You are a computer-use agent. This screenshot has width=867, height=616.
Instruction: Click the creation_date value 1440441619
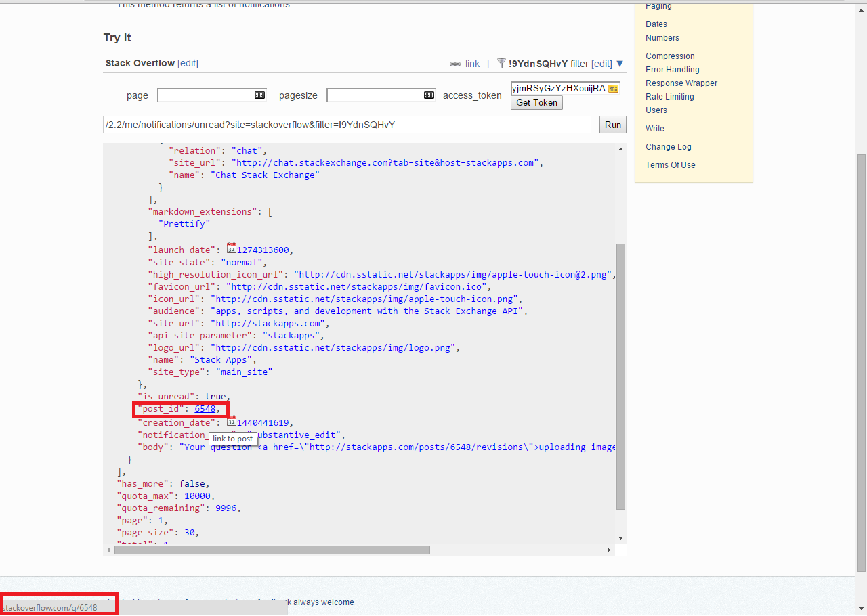(x=263, y=422)
